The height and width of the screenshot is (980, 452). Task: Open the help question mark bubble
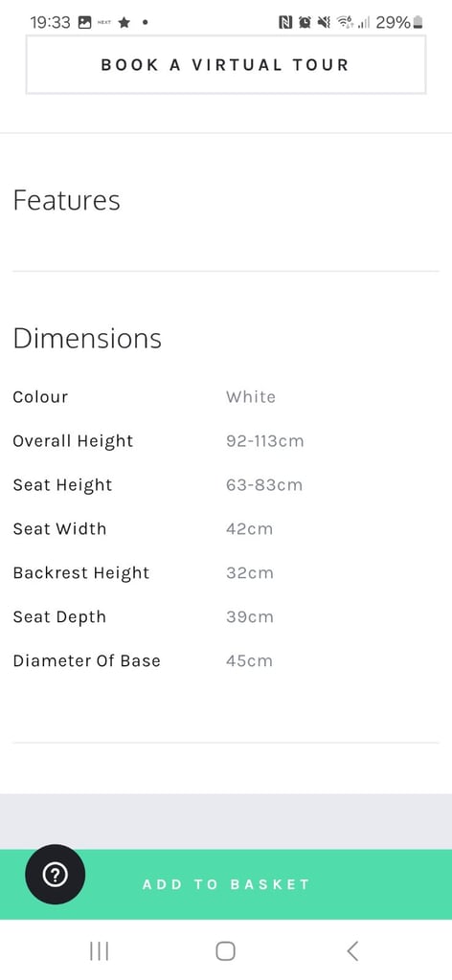[55, 874]
